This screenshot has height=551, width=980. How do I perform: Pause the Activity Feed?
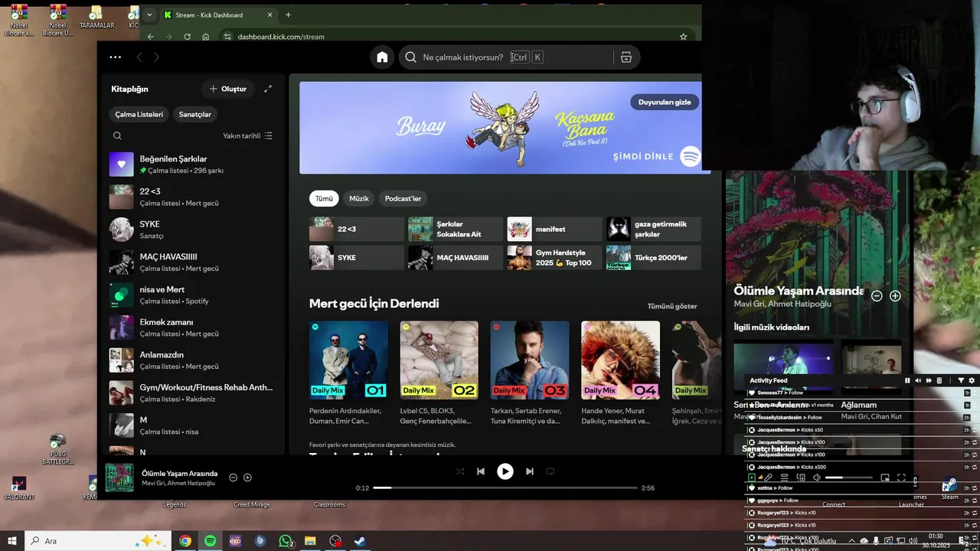907,380
